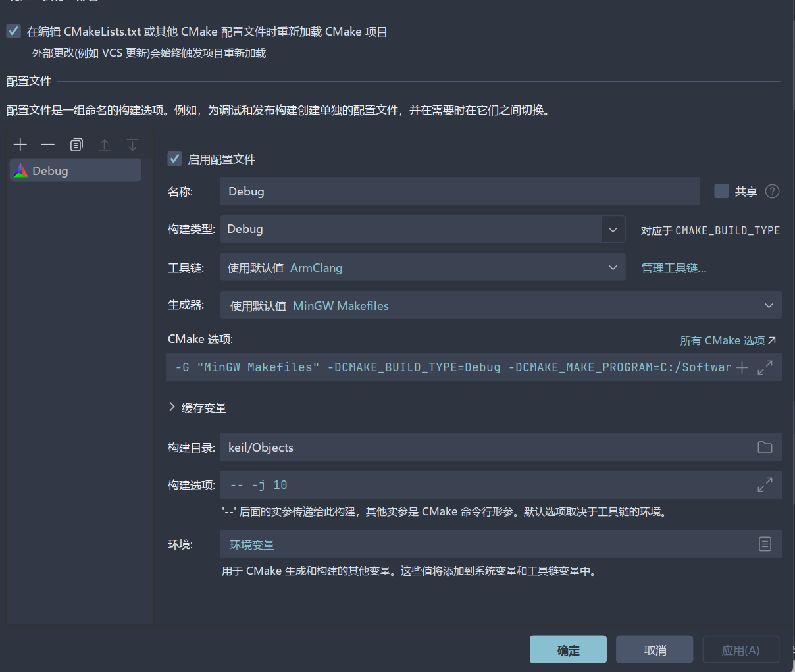The height and width of the screenshot is (672, 795).
Task: Expand the CMake 选项 field
Action: point(765,368)
